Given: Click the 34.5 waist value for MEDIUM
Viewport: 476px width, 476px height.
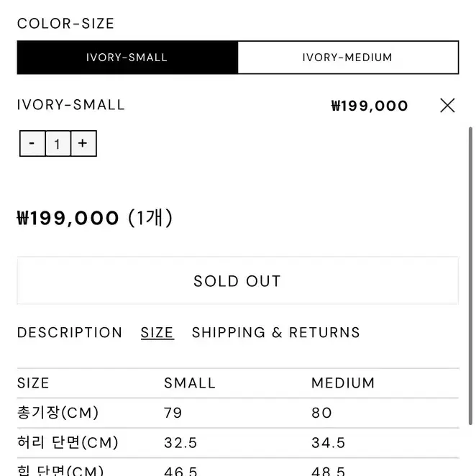Looking at the screenshot, I should pos(328,443).
